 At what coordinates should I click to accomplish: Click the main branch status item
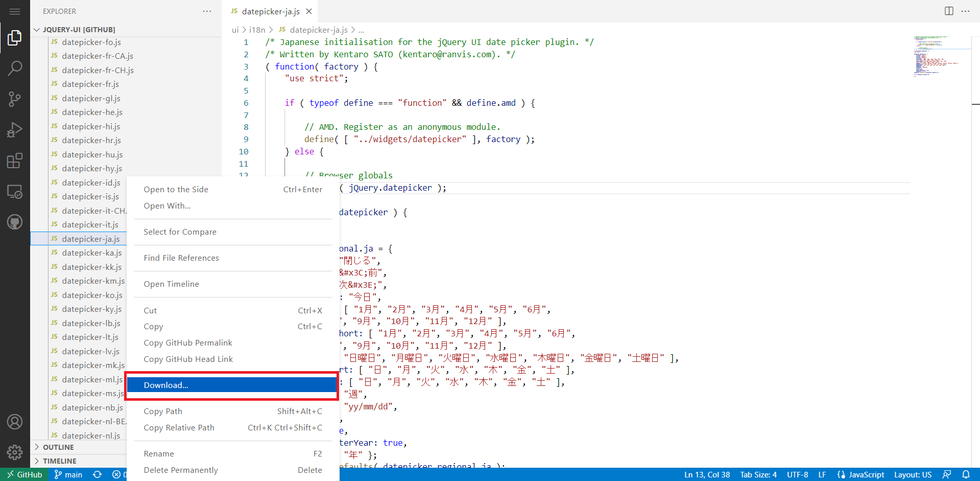[x=68, y=474]
